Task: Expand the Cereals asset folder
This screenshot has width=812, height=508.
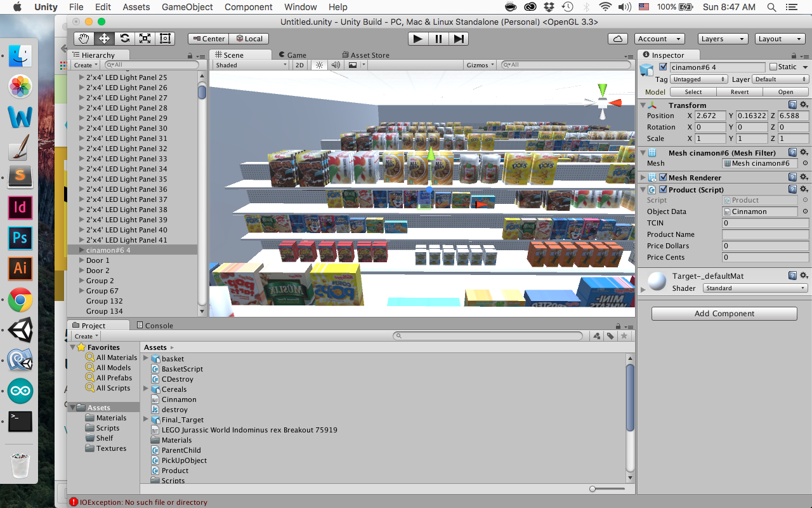Action: (145, 389)
